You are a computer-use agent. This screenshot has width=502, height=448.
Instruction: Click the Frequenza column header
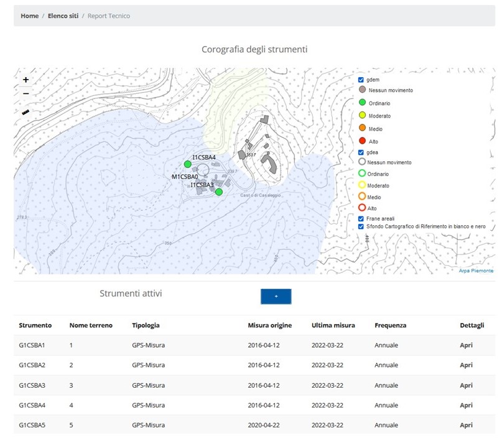(x=390, y=325)
